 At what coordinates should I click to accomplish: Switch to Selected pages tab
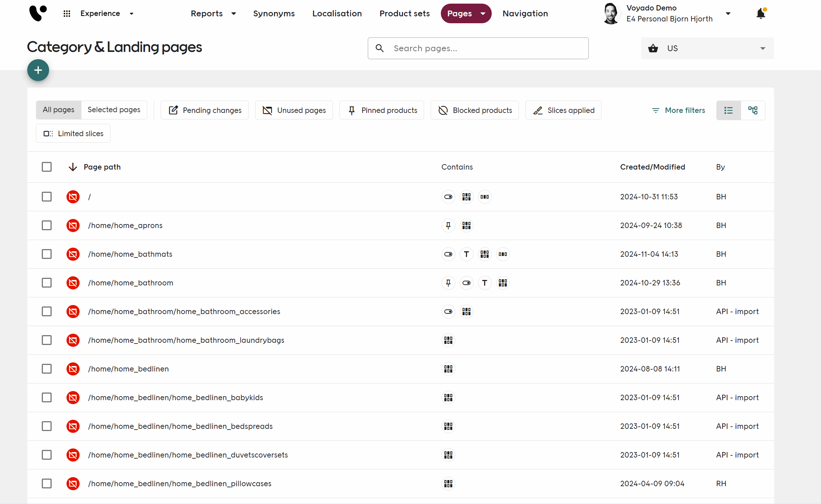(x=114, y=110)
